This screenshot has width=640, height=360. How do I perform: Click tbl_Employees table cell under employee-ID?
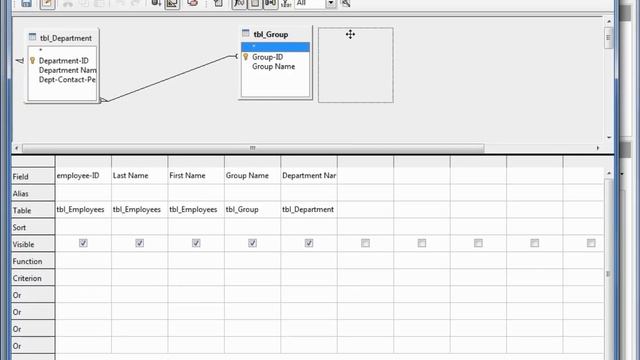click(x=83, y=209)
